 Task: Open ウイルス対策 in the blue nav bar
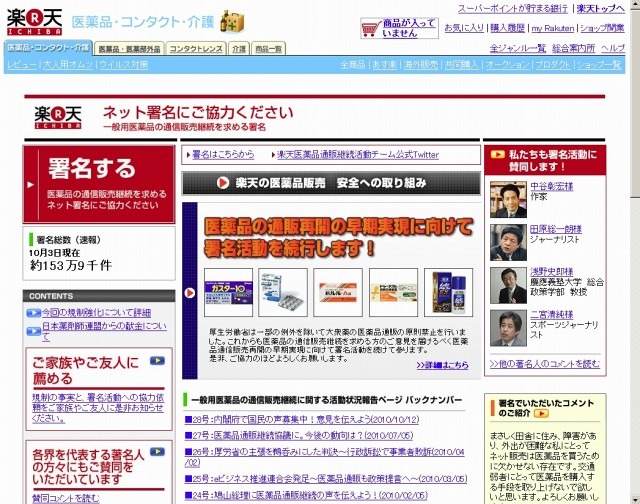coord(123,65)
